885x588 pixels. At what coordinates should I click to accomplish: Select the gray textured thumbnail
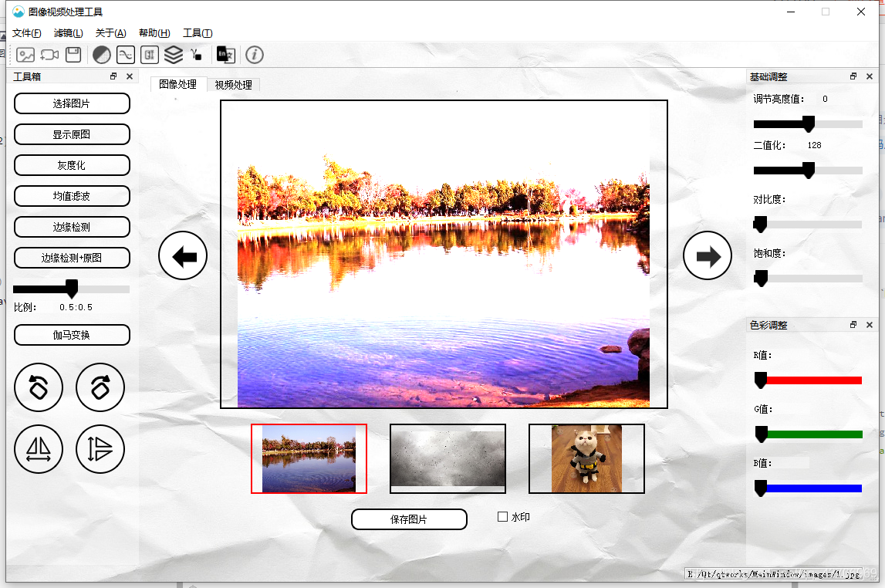pos(448,459)
